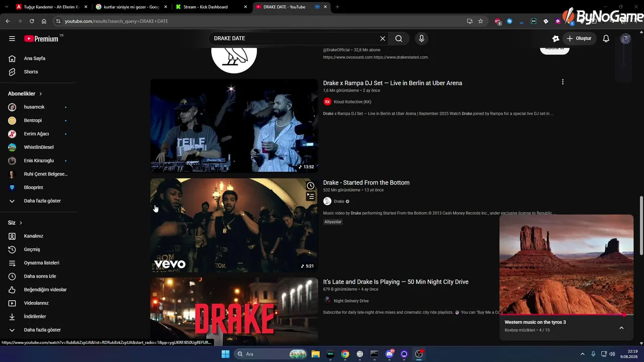The height and width of the screenshot is (362, 644).
Task: Clear the DRAKE DATE search text
Action: coord(382,39)
